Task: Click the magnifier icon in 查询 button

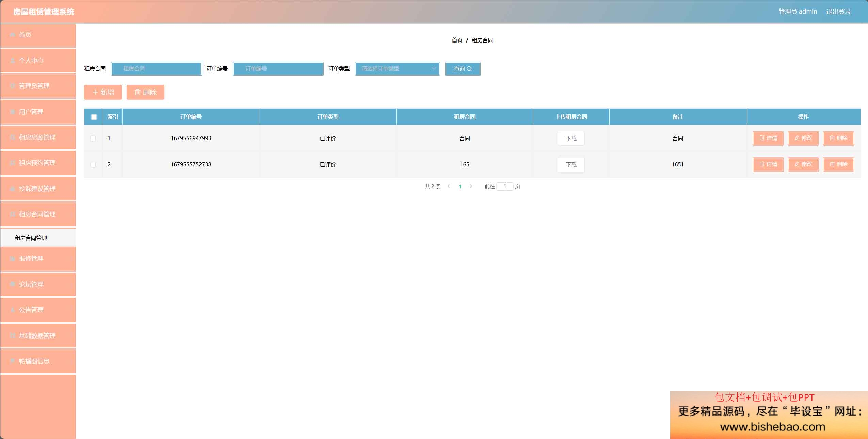Action: [x=469, y=69]
